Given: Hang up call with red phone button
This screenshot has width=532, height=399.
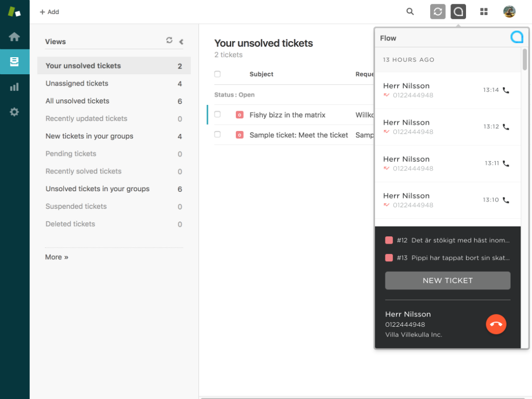Looking at the screenshot, I should click(496, 324).
